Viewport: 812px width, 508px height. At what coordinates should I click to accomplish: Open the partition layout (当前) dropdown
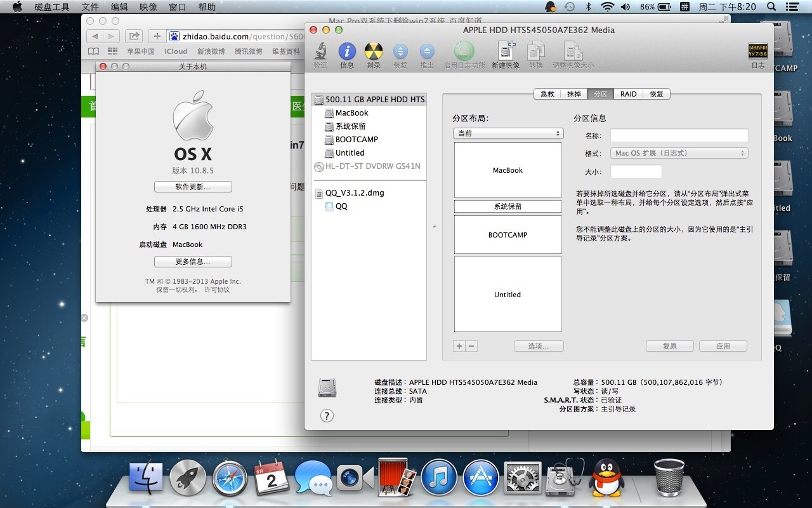click(x=508, y=133)
